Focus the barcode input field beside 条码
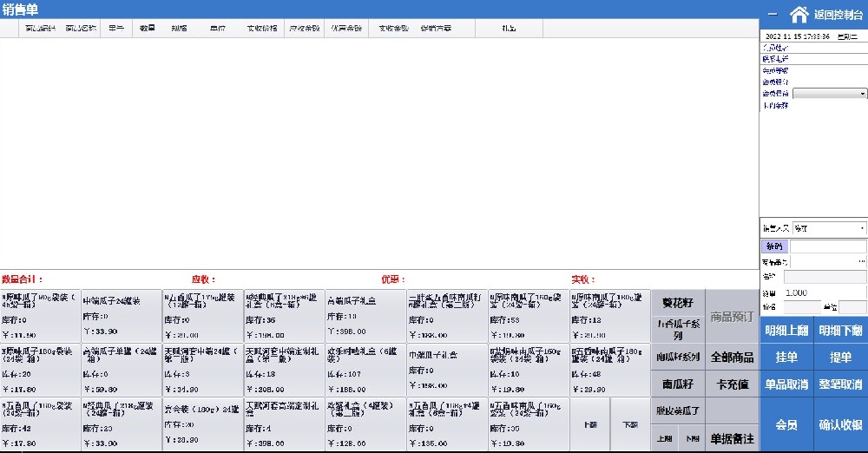 pyautogui.click(x=828, y=246)
